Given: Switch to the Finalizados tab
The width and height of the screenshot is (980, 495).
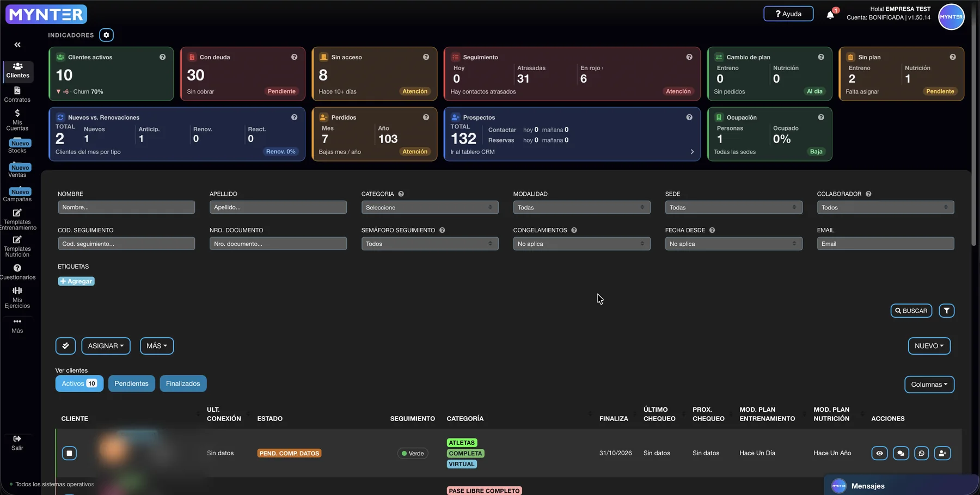Looking at the screenshot, I should point(183,383).
